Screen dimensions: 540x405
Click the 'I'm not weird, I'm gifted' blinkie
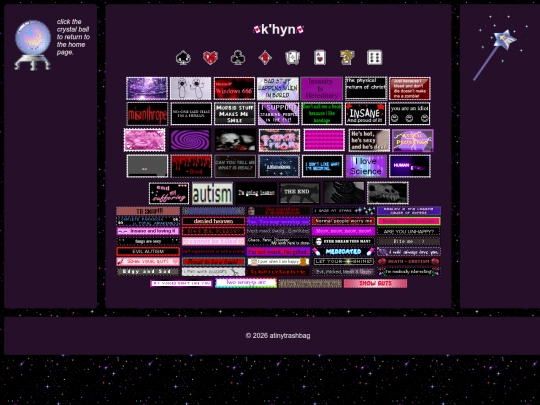(x=278, y=251)
